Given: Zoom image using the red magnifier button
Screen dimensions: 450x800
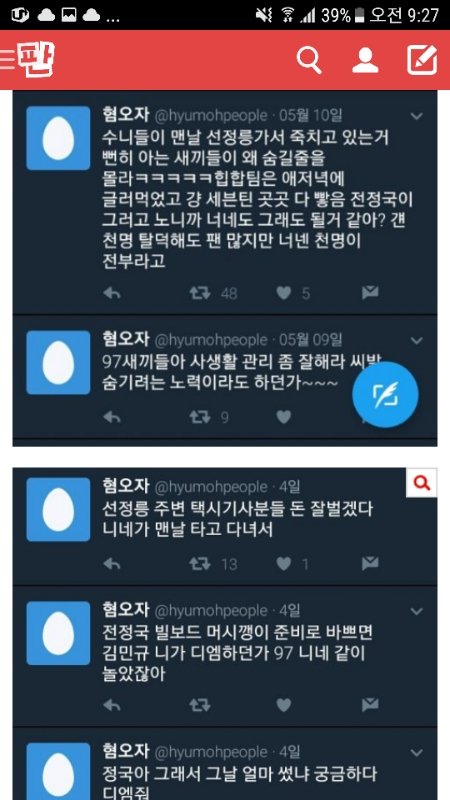Looking at the screenshot, I should [422, 482].
